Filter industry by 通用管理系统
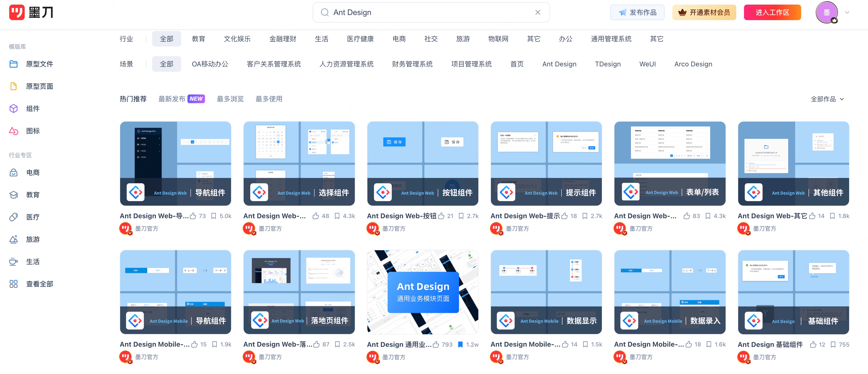This screenshot has height=374, width=868. click(611, 39)
